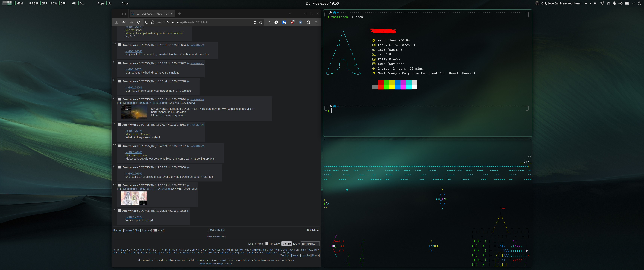This screenshot has height=270, width=644.
Task: Tick the checkbox for post No.106178060
Action: [119, 167]
